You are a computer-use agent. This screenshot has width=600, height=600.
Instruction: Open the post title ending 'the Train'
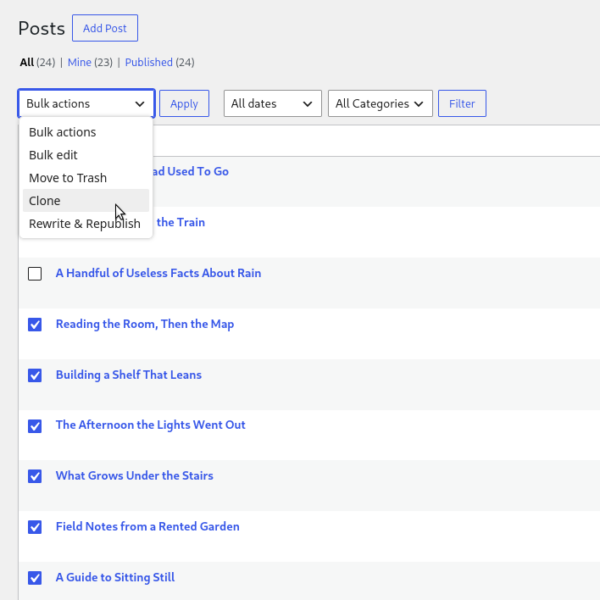click(180, 222)
